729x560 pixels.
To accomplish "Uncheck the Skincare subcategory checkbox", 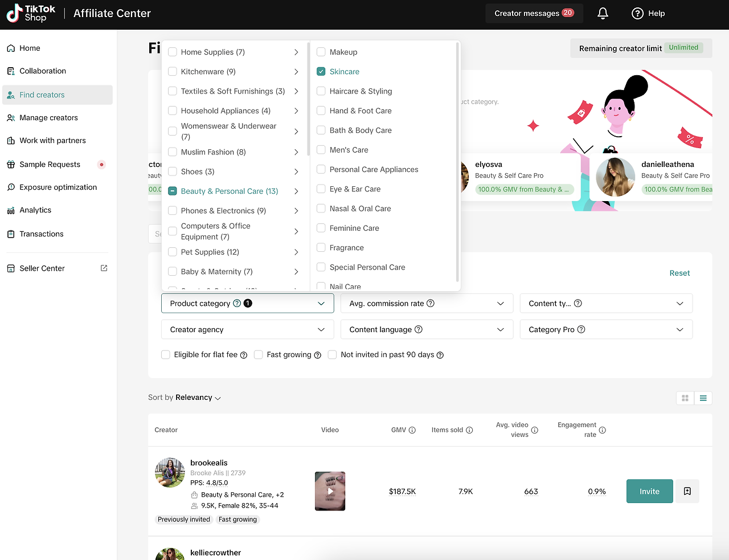I will pyautogui.click(x=321, y=72).
